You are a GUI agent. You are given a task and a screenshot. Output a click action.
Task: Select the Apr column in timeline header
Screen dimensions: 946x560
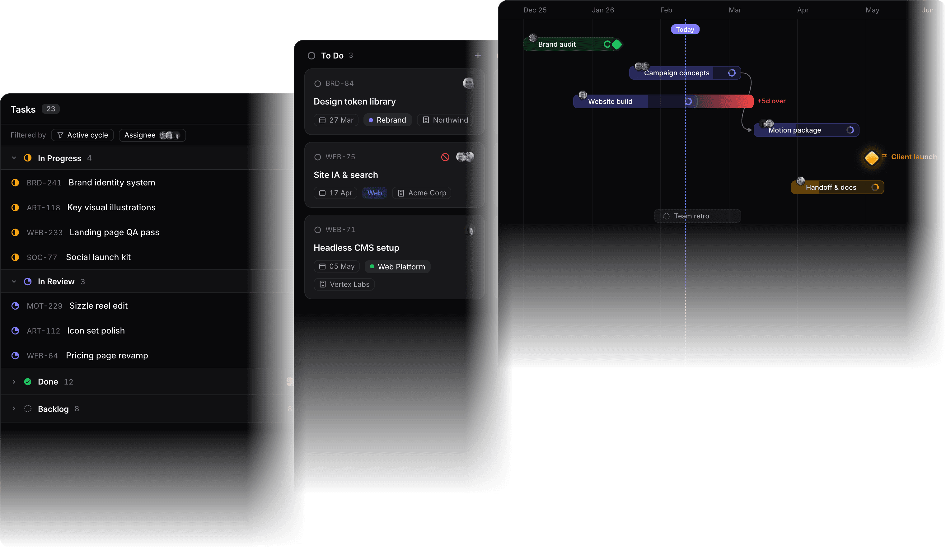tap(803, 10)
